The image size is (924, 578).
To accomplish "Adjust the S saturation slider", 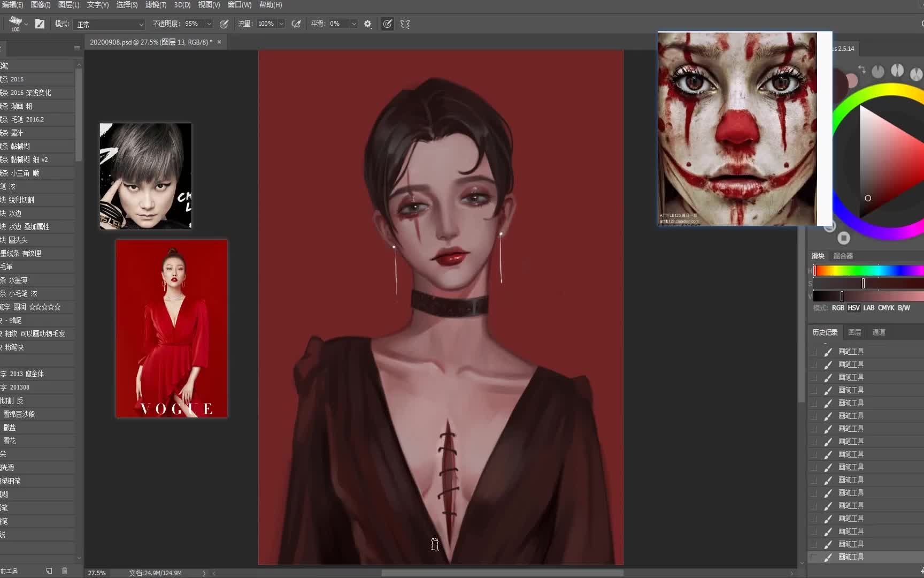I will (x=868, y=283).
